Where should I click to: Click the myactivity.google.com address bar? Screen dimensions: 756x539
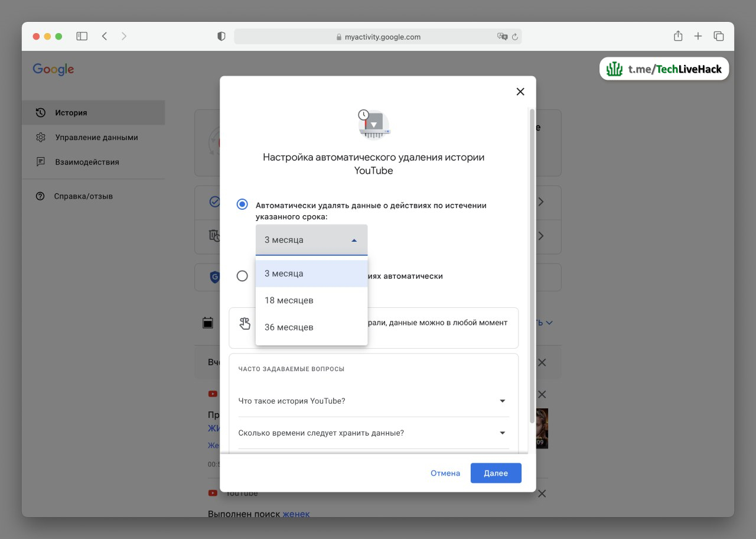pyautogui.click(x=378, y=37)
